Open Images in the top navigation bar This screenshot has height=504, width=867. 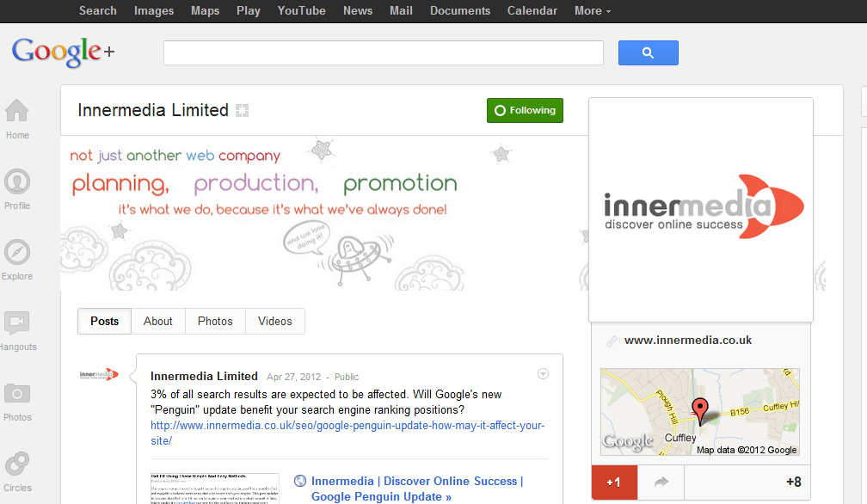click(x=154, y=10)
